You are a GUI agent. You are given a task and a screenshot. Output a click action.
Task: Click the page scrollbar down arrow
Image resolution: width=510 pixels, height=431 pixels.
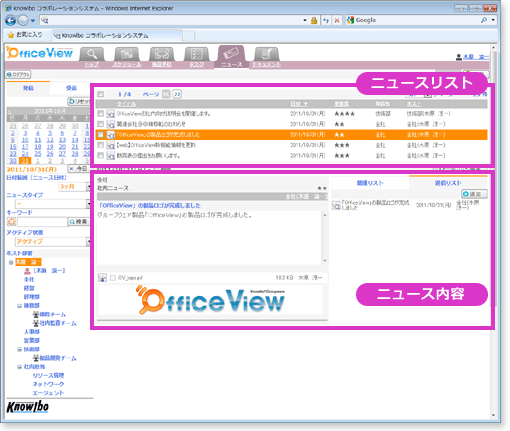(x=493, y=415)
